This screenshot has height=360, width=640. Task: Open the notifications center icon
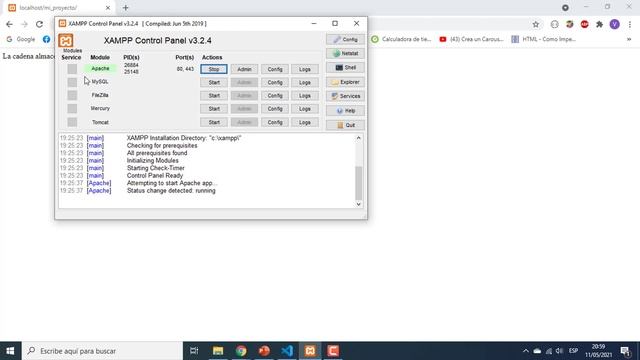[625, 351]
